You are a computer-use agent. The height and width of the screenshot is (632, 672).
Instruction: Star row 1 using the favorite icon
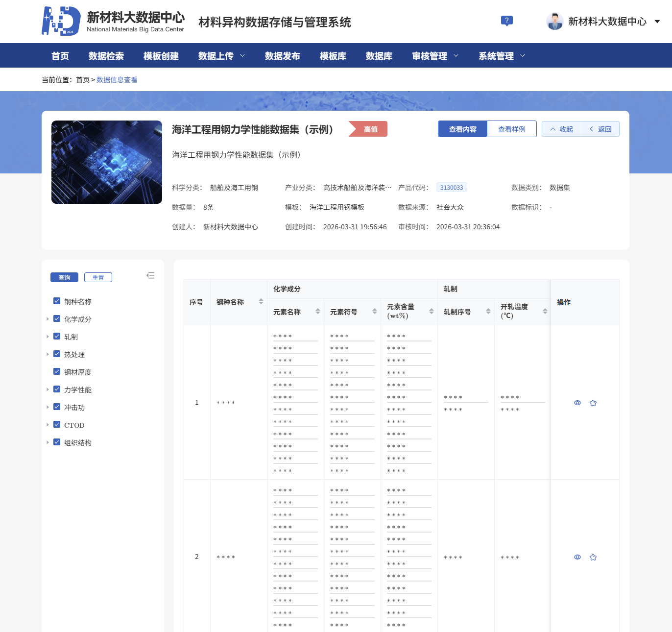pos(593,403)
